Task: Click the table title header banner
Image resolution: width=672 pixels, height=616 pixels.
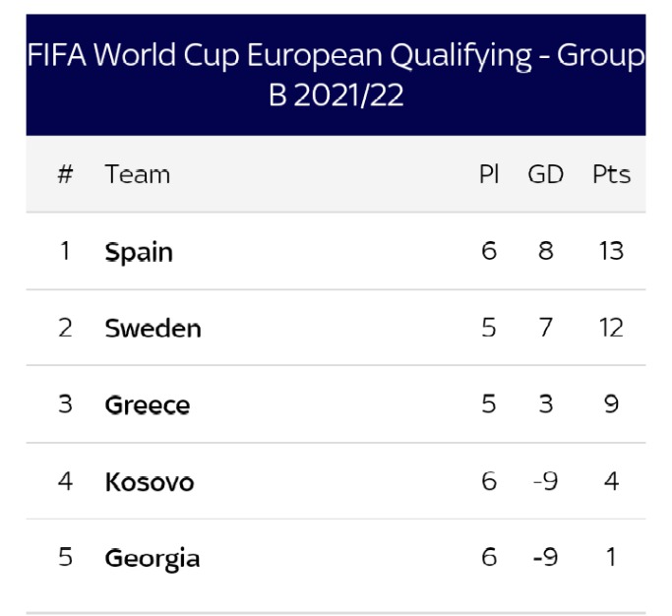Action: click(x=336, y=75)
